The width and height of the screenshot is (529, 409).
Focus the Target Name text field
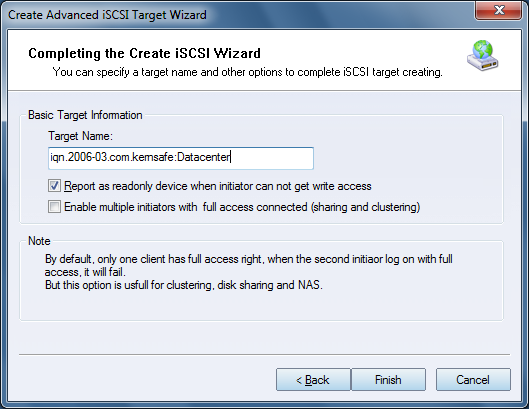click(x=181, y=158)
